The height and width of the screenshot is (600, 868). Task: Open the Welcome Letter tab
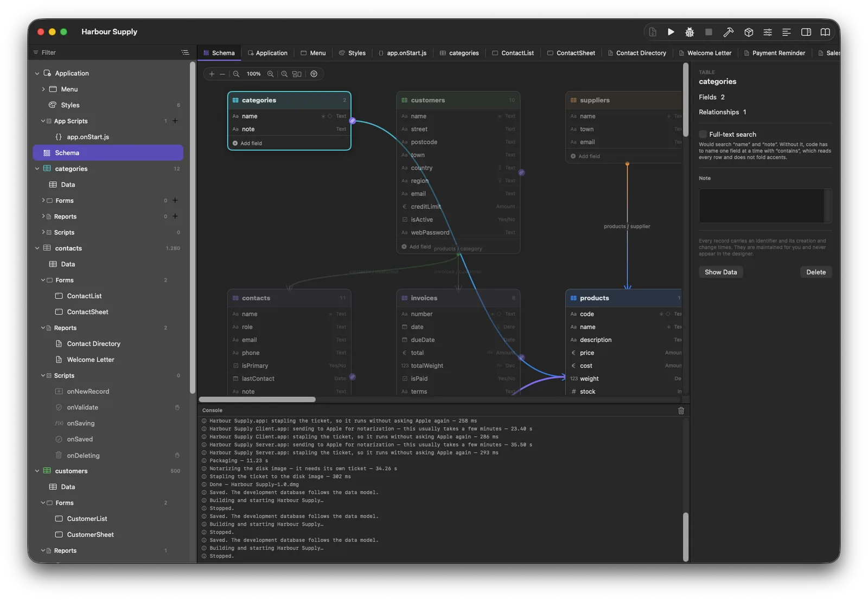click(x=705, y=53)
